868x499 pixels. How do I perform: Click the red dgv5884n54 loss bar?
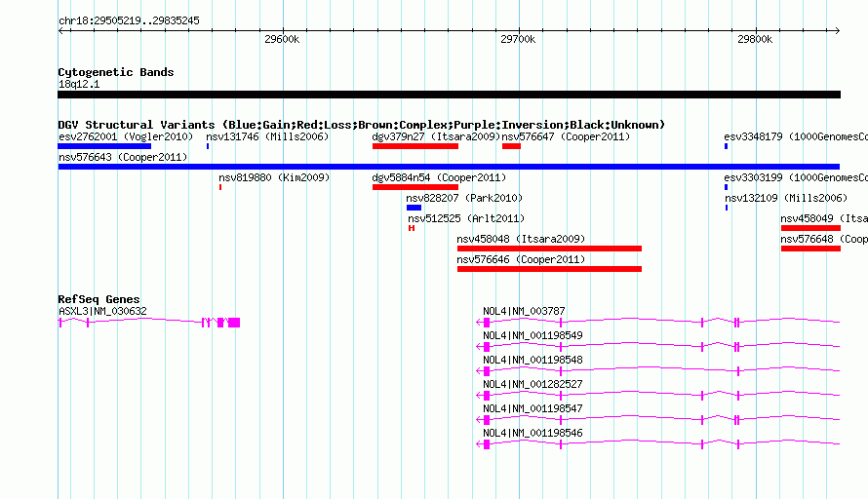pyautogui.click(x=415, y=187)
